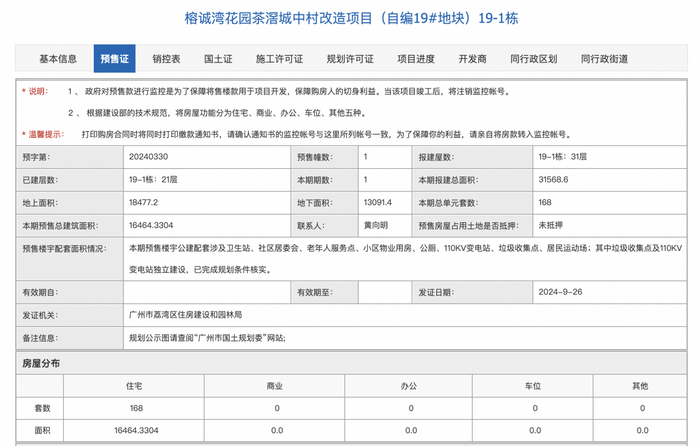Select the 预售证 tab
This screenshot has height=446, width=700.
tap(114, 58)
